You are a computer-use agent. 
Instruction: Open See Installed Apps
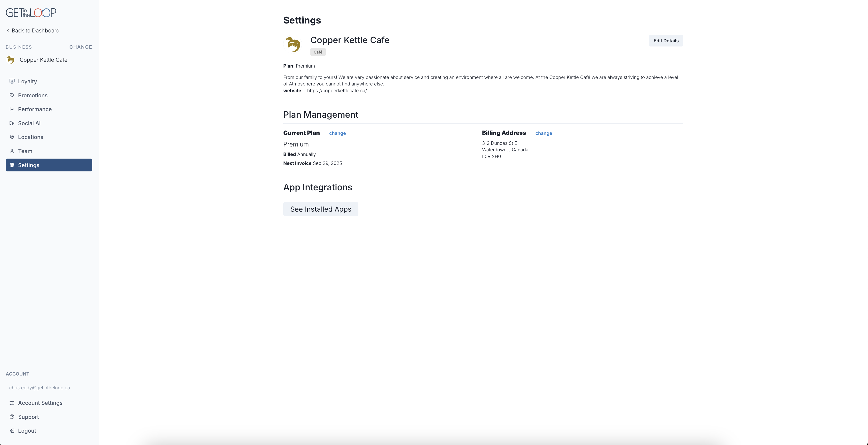pyautogui.click(x=320, y=209)
